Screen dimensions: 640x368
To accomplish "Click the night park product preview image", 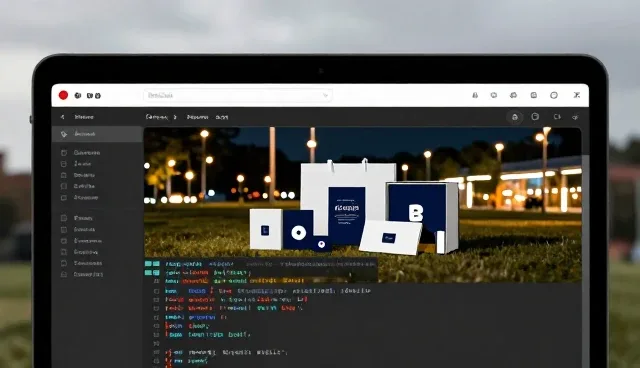I will [x=362, y=205].
